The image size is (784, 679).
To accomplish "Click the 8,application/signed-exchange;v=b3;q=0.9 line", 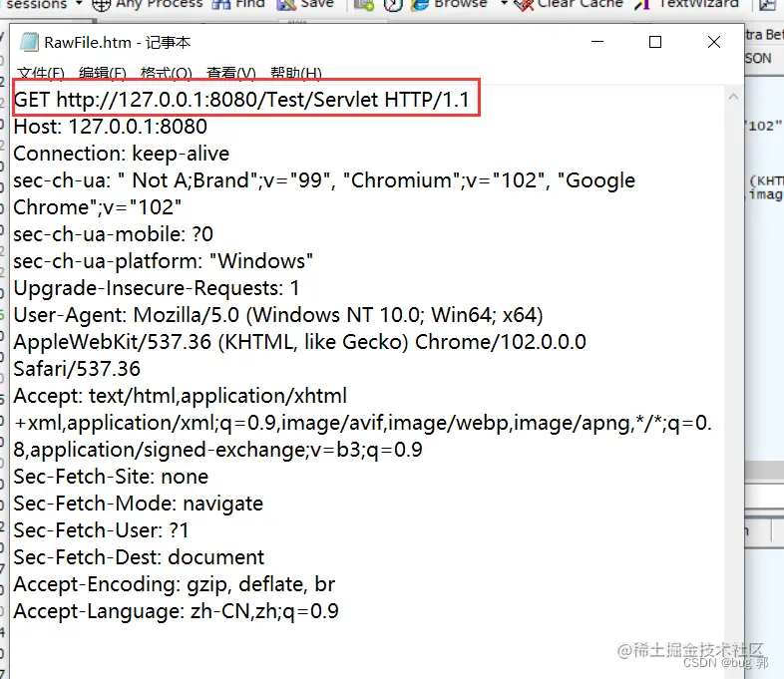I will point(218,450).
